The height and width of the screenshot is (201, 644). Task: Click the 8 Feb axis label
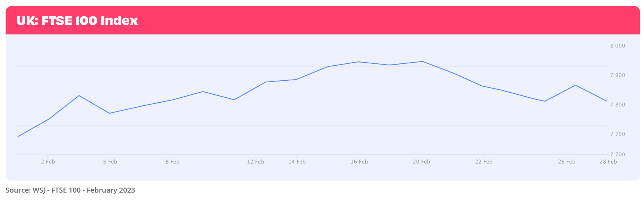coord(173,162)
